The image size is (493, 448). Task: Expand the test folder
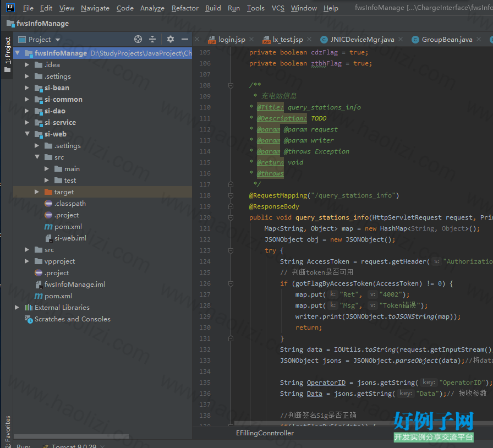coord(47,181)
